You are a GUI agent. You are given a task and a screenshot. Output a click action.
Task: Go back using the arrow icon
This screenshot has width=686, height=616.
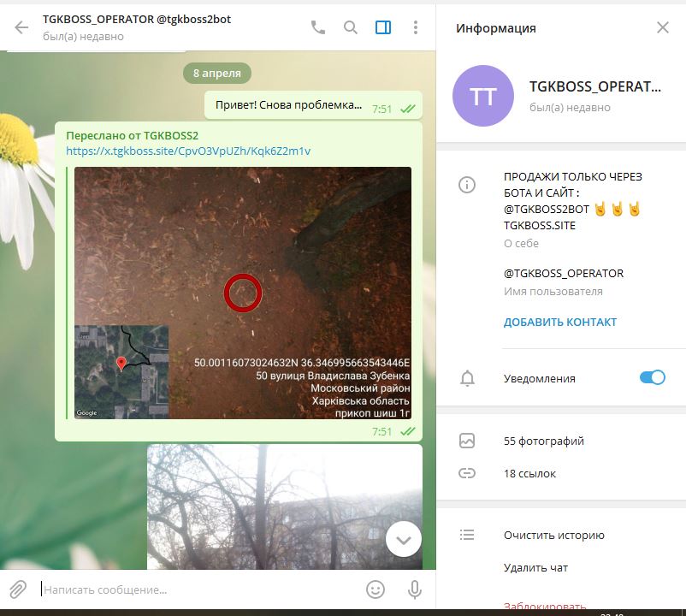pyautogui.click(x=21, y=27)
